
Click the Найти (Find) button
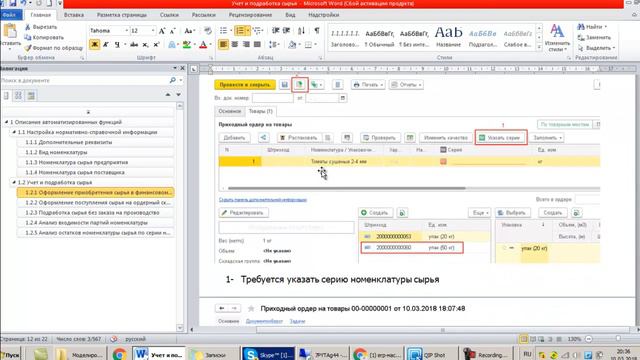click(x=591, y=27)
